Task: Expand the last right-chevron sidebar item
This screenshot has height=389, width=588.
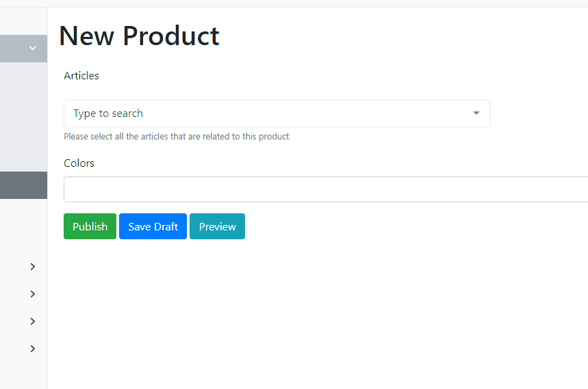Action: [x=33, y=349]
